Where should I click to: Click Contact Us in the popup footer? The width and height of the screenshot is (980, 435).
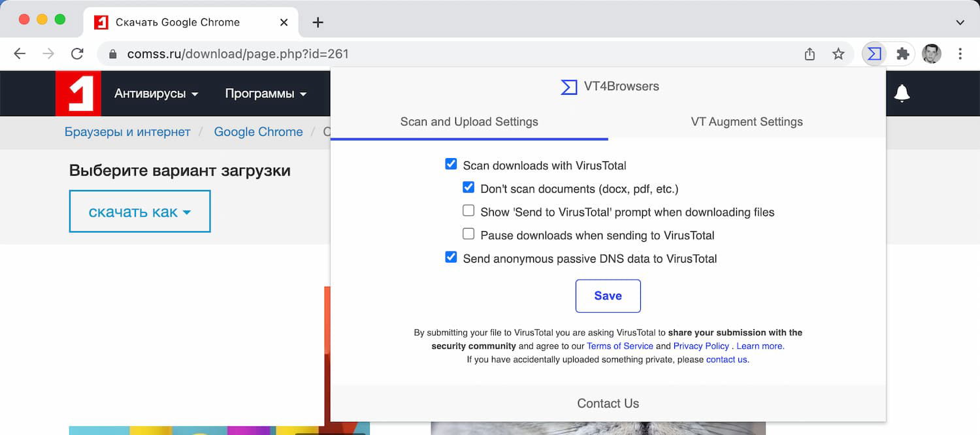click(x=608, y=404)
